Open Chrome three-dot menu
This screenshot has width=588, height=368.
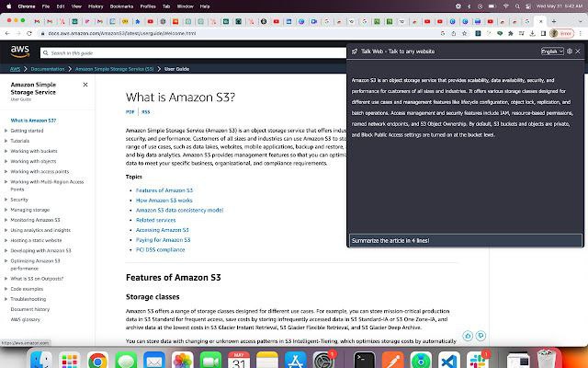tap(581, 33)
